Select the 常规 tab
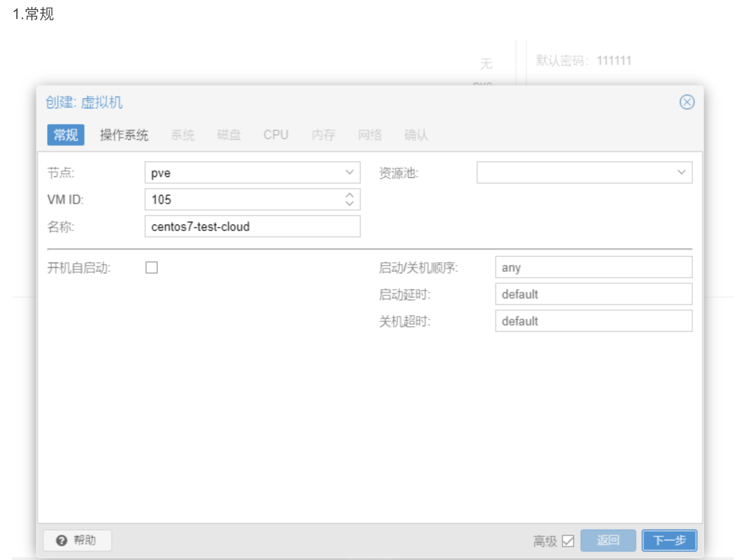 (66, 135)
